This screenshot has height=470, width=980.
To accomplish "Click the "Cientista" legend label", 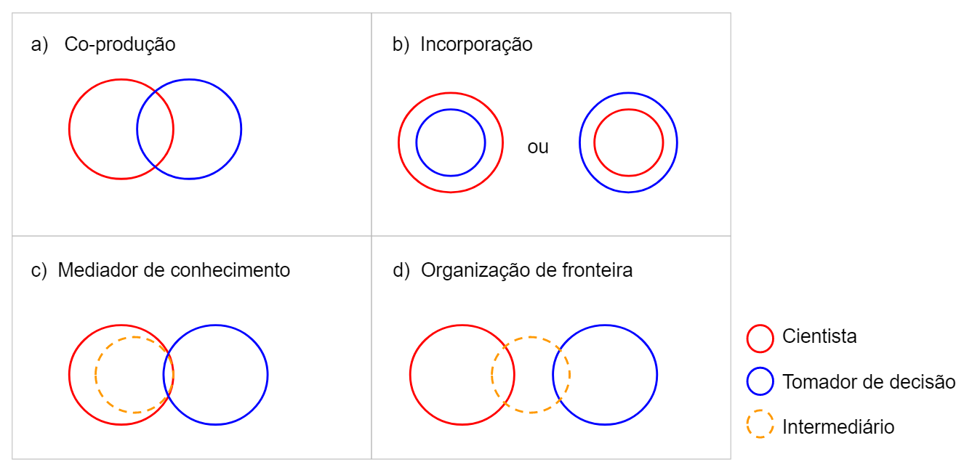I will tap(819, 336).
